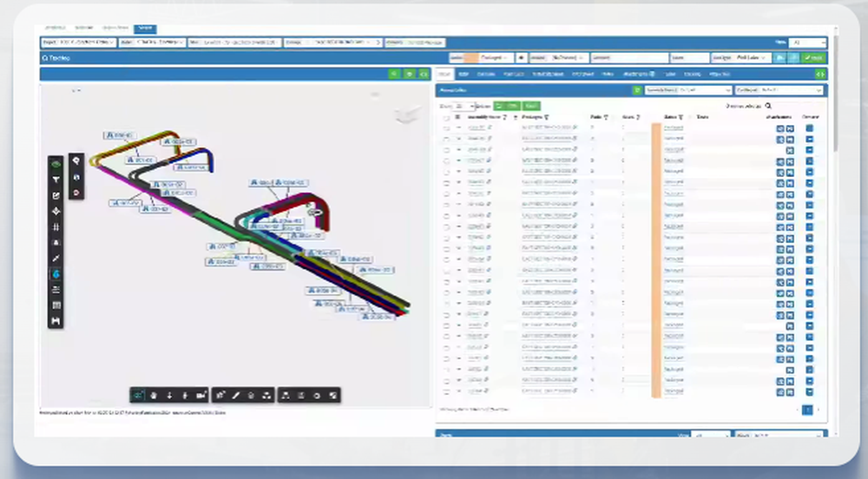Click the red circle icon in small side panel
The height and width of the screenshot is (479, 868).
[76, 193]
